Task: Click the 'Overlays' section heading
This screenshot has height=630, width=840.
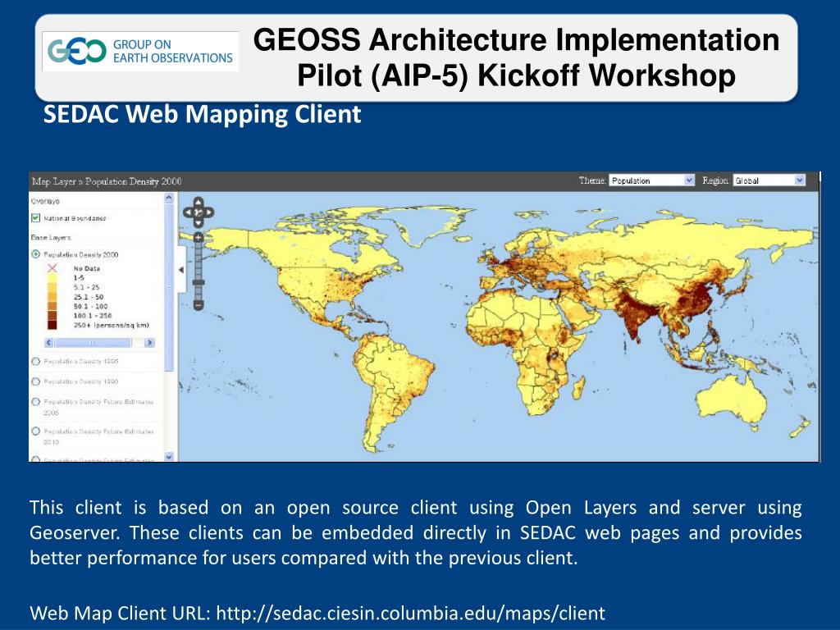Action: [45, 202]
